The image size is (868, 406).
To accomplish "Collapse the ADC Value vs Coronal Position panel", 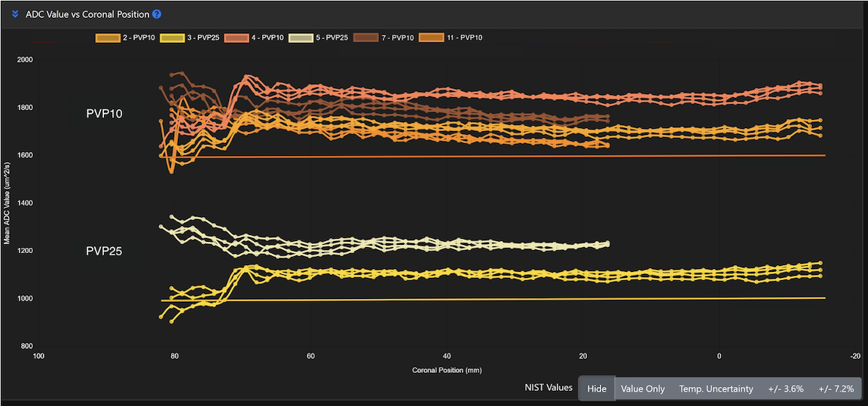I will [x=14, y=14].
